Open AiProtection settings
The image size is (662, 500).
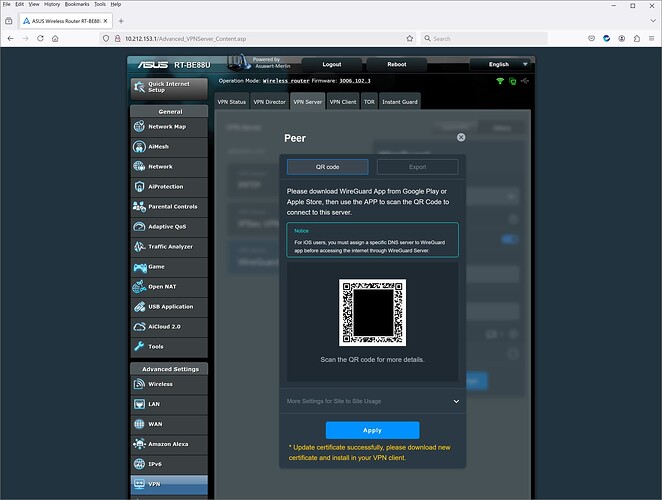pos(167,187)
